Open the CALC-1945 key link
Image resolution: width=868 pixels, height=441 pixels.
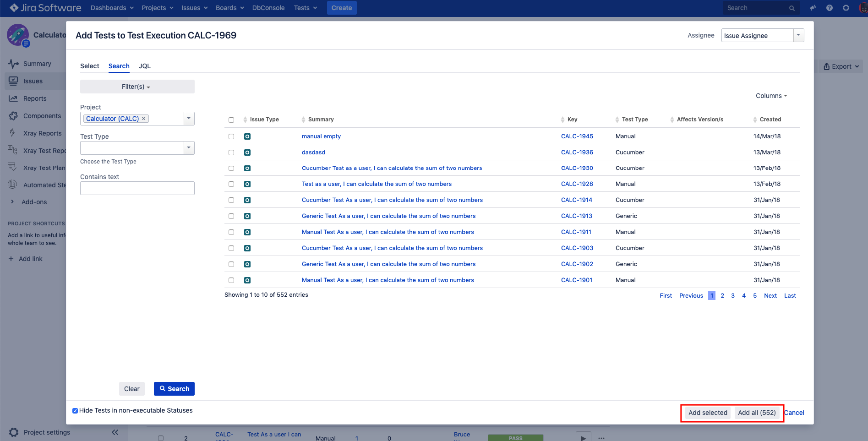click(577, 136)
